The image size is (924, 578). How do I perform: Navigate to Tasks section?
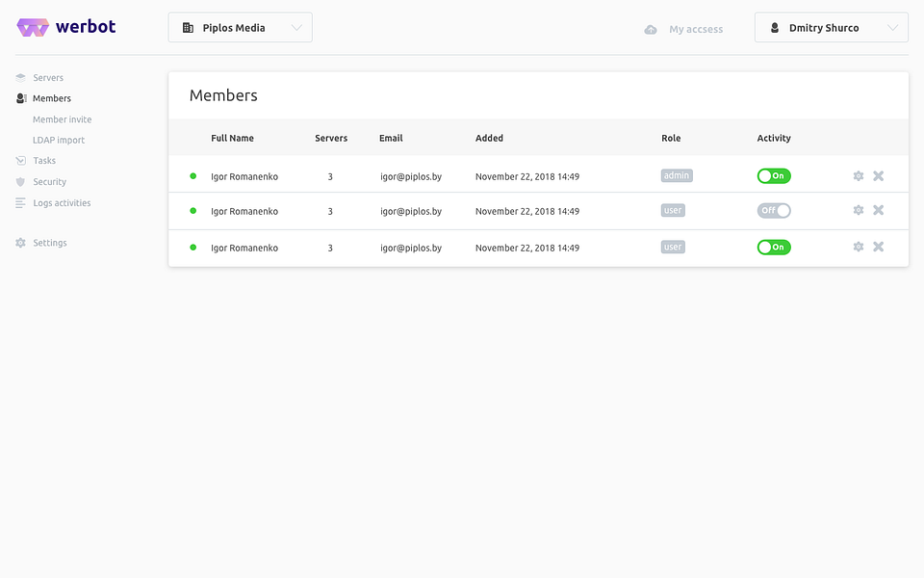coord(44,161)
